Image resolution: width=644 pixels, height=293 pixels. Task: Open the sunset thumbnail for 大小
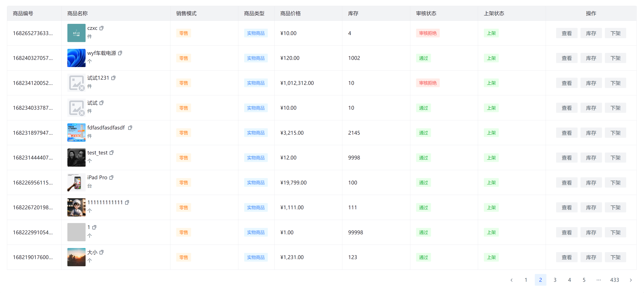click(76, 257)
